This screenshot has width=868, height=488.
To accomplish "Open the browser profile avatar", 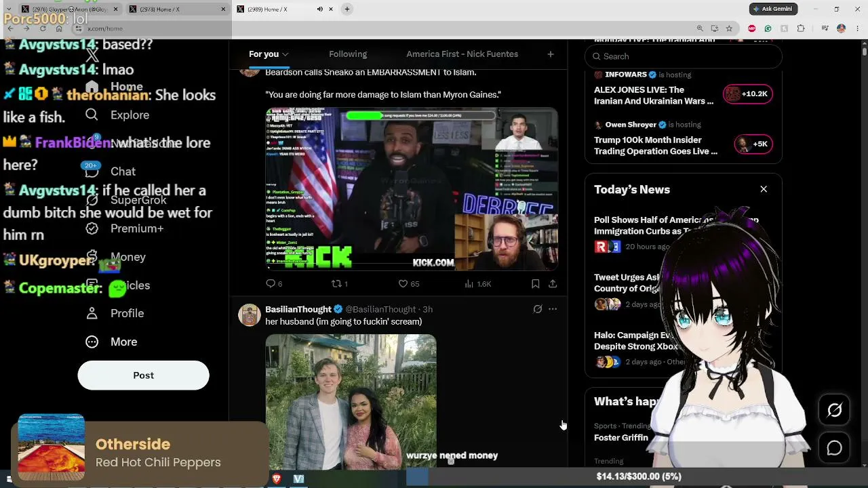I will pos(841,28).
